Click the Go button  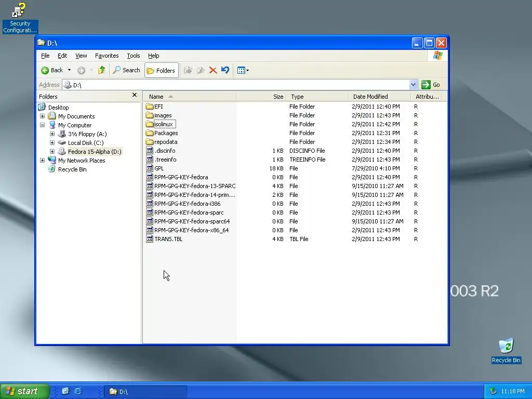[x=431, y=85]
